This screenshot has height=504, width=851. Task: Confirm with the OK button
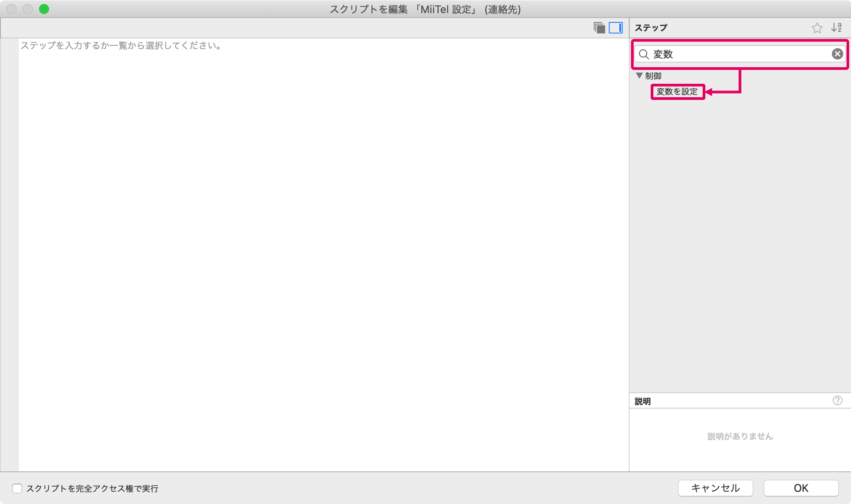pyautogui.click(x=801, y=488)
